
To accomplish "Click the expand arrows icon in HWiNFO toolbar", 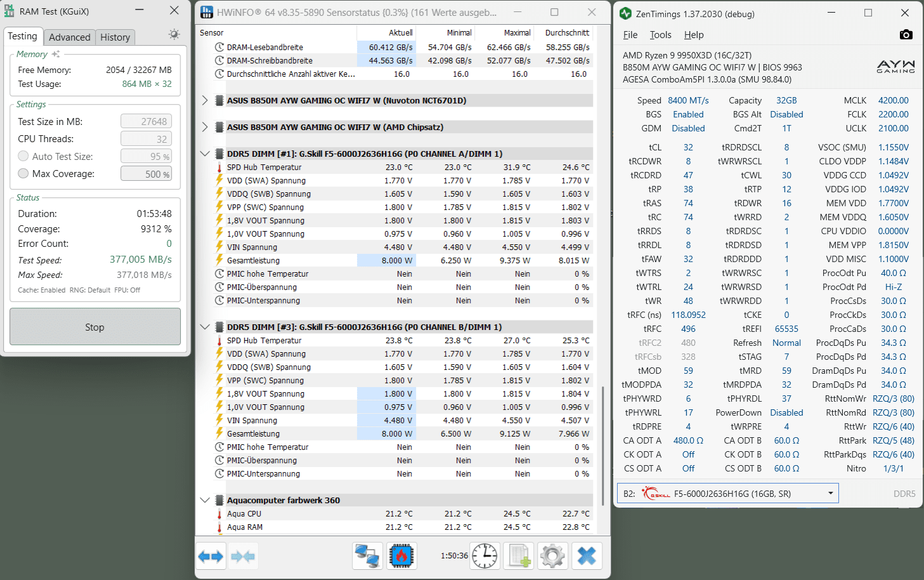I will 211,557.
